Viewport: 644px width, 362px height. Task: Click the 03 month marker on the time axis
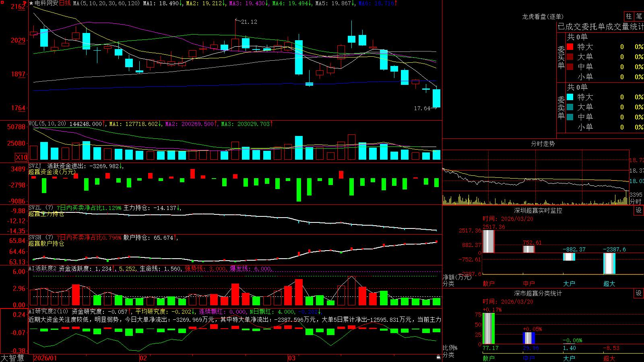[x=292, y=358]
